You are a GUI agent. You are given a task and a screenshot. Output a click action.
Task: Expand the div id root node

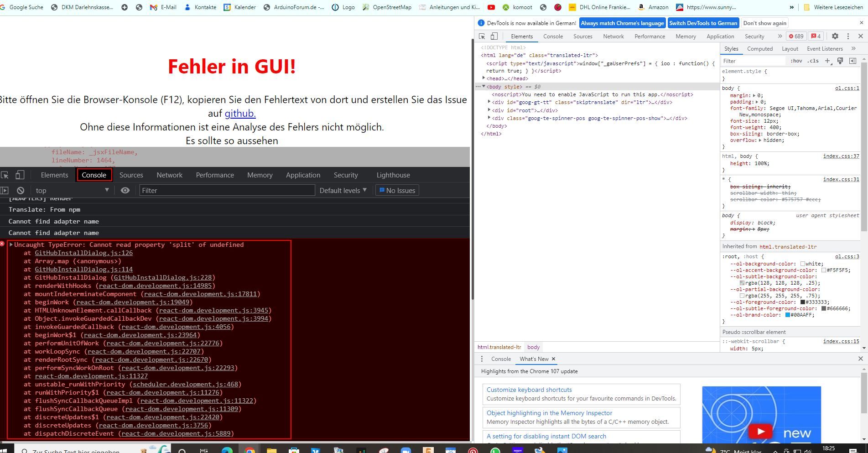tap(489, 110)
